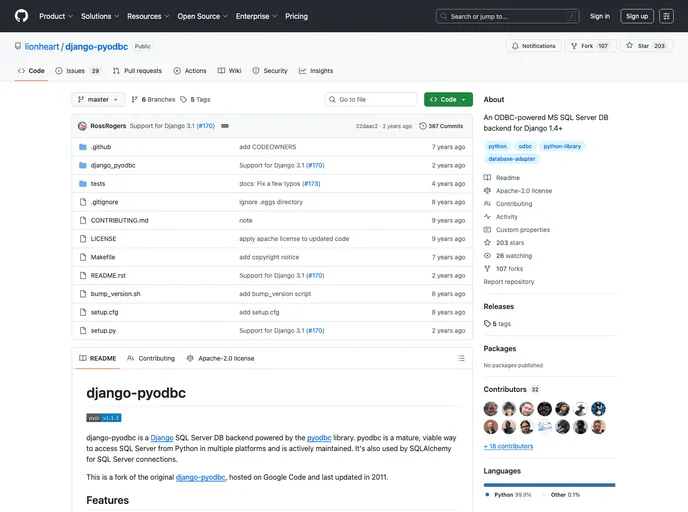Open the Pricing page

coord(296,16)
